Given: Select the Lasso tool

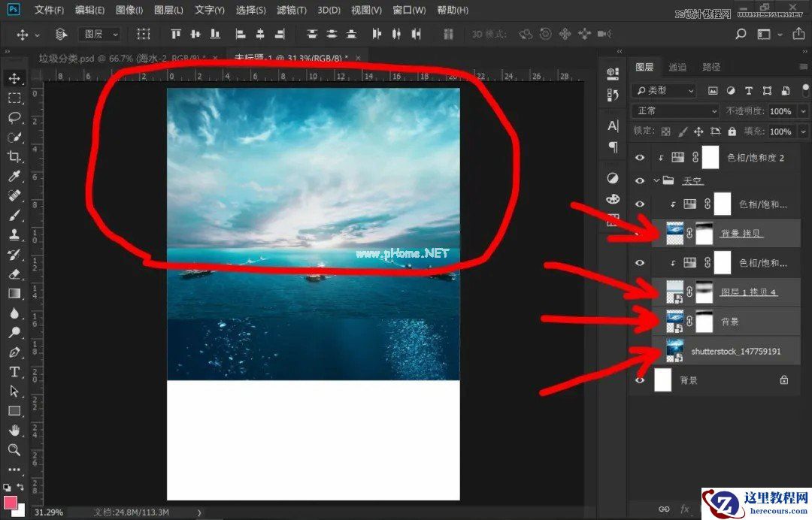Looking at the screenshot, I should 14,118.
